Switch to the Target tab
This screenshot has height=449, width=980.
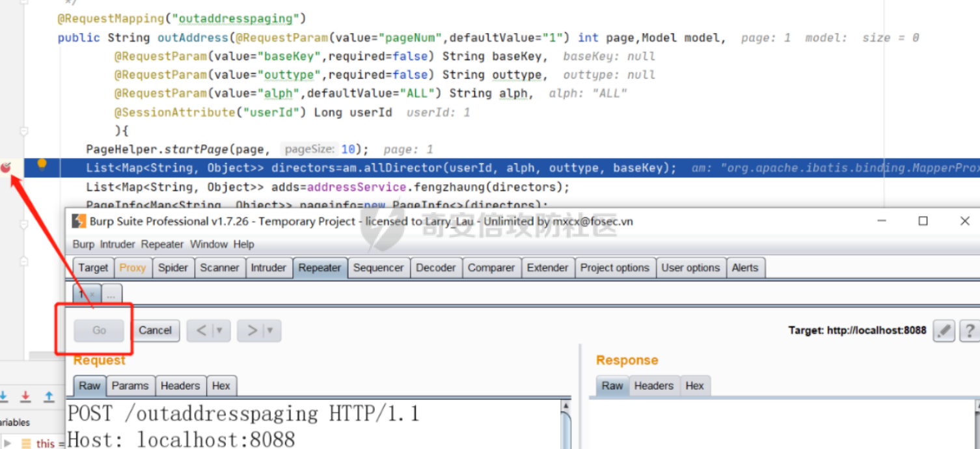[x=93, y=267]
